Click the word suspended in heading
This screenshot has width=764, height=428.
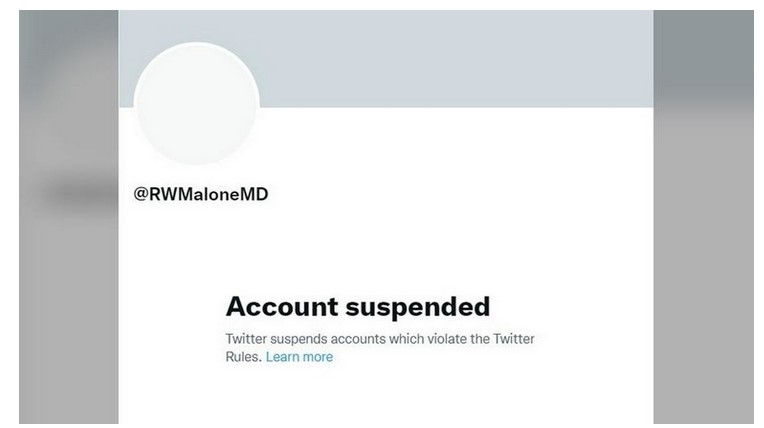point(418,308)
